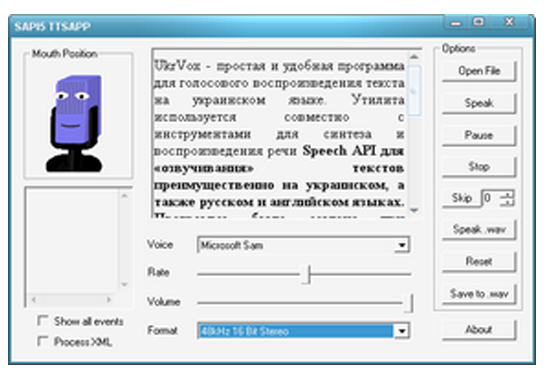Screen dimensions: 547x380
Task: Pause speech with the Pause button
Action: coord(479,135)
